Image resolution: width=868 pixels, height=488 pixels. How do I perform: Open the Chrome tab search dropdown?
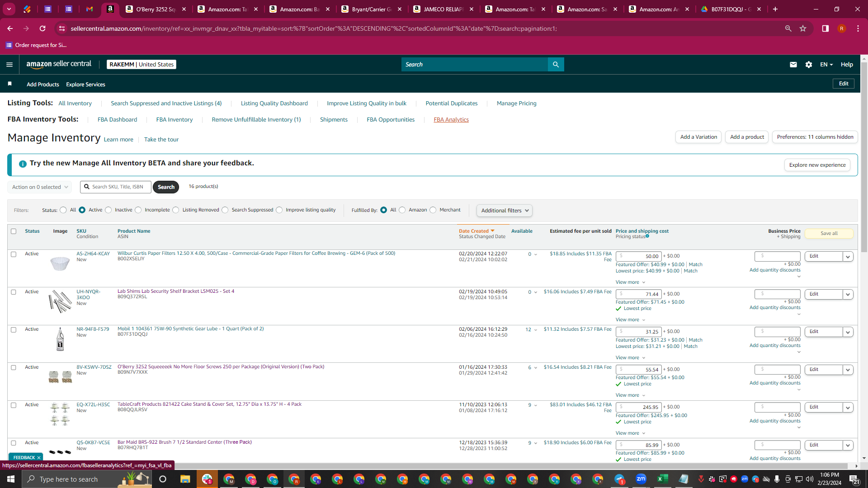point(9,9)
